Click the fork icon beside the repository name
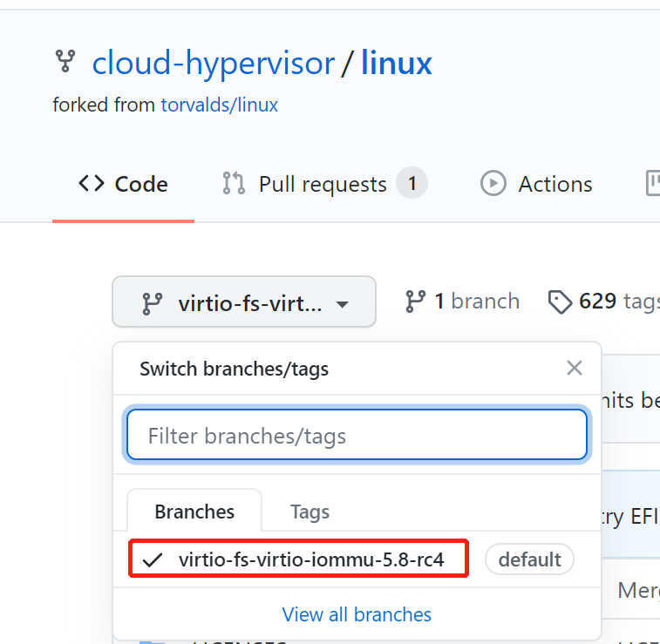The height and width of the screenshot is (644, 660). pyautogui.click(x=65, y=61)
